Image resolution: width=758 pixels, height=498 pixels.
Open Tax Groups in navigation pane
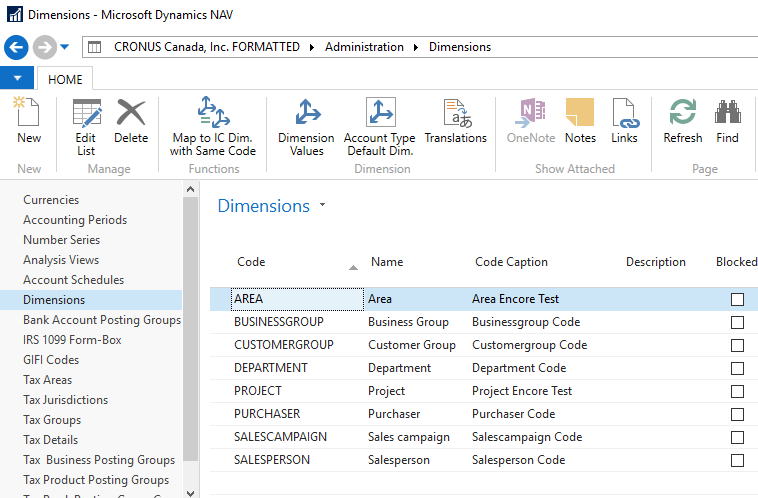pyautogui.click(x=52, y=420)
